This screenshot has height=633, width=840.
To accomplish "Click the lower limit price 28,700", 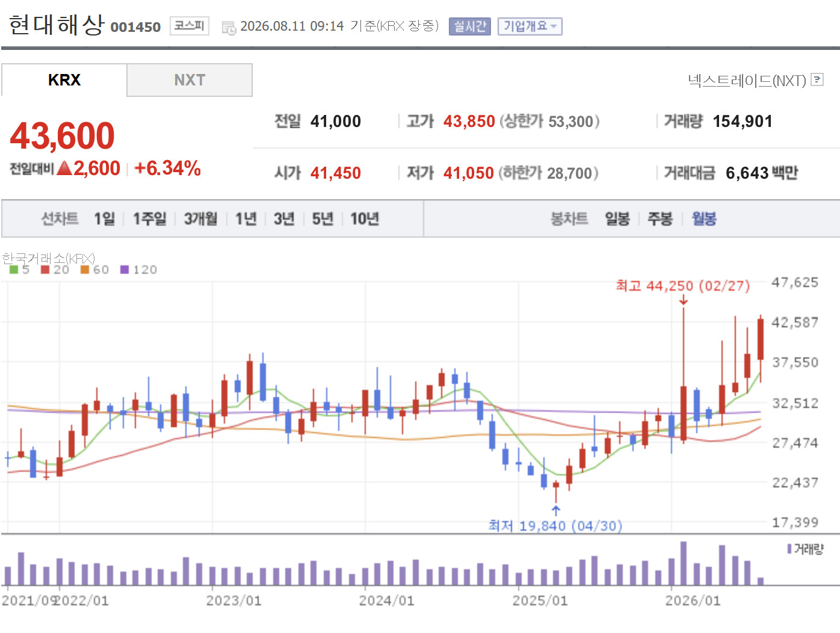I will pyautogui.click(x=570, y=173).
